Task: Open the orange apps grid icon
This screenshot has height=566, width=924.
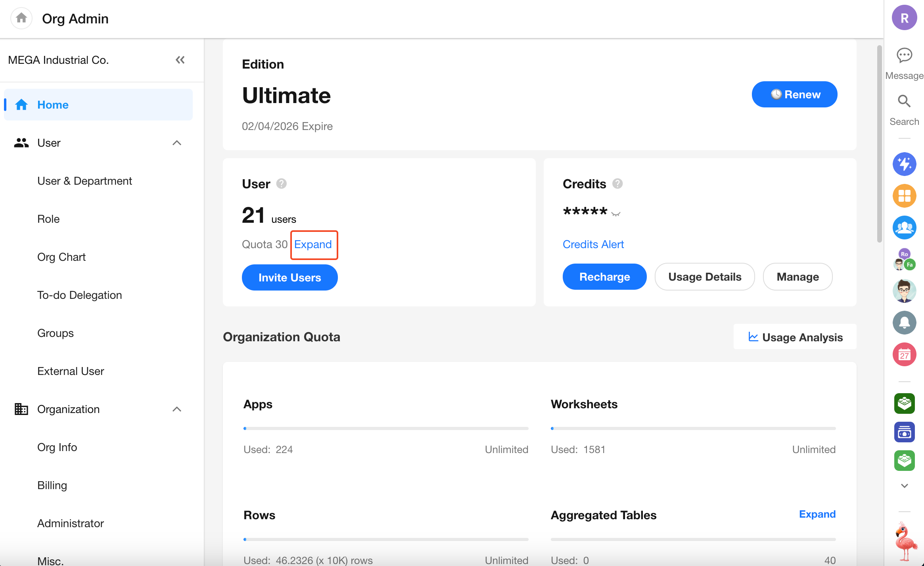Action: [904, 195]
